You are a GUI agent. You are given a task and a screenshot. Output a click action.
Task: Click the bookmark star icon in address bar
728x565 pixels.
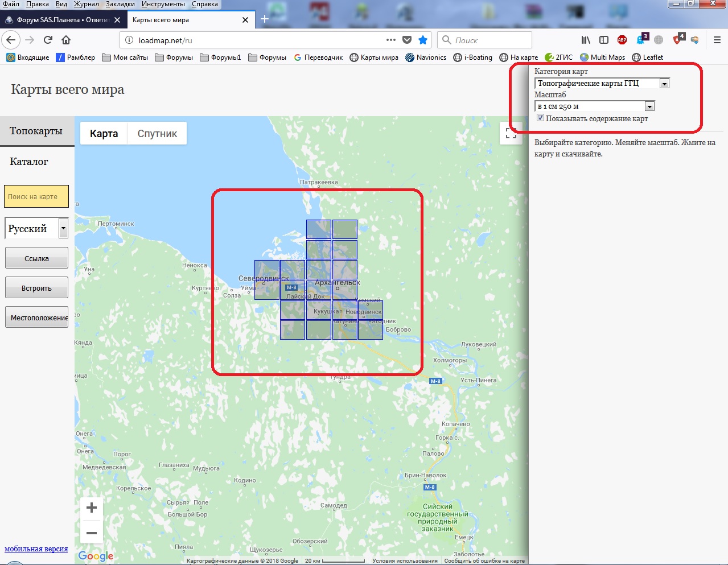click(423, 40)
